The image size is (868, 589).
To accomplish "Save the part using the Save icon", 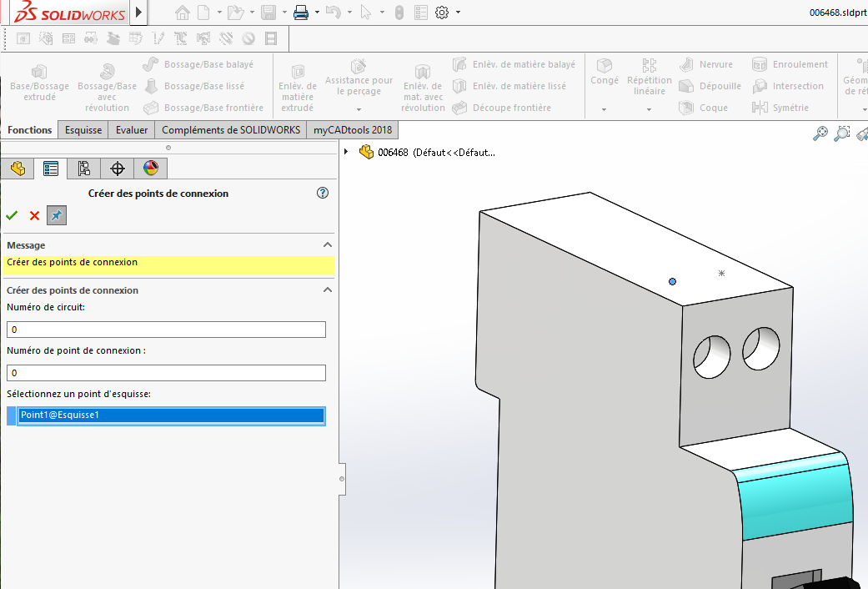I will click(268, 13).
